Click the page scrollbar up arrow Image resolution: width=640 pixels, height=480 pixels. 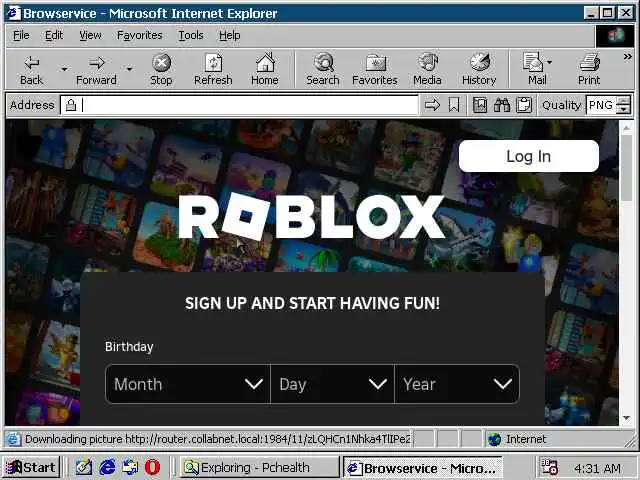pyautogui.click(x=627, y=128)
